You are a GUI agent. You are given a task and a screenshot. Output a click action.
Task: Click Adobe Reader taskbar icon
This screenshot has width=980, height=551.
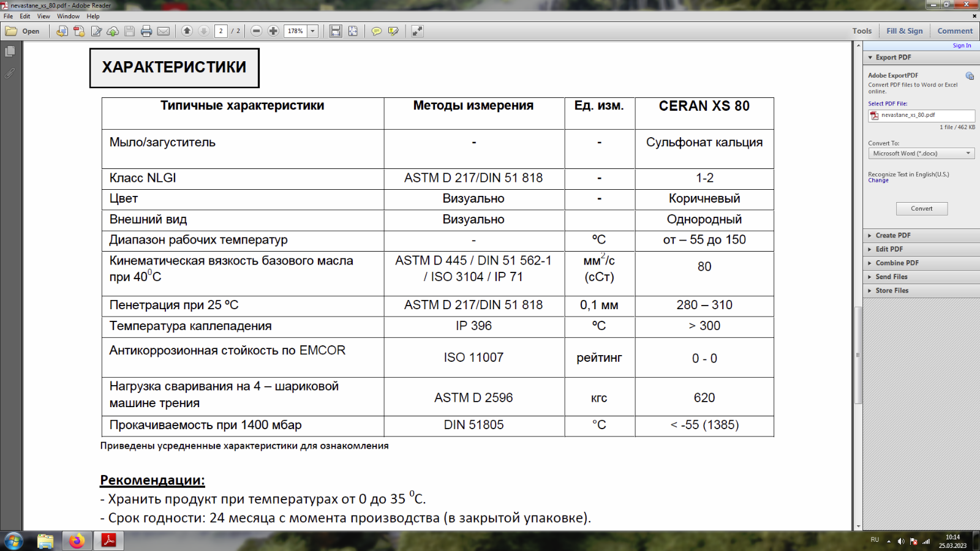[108, 541]
